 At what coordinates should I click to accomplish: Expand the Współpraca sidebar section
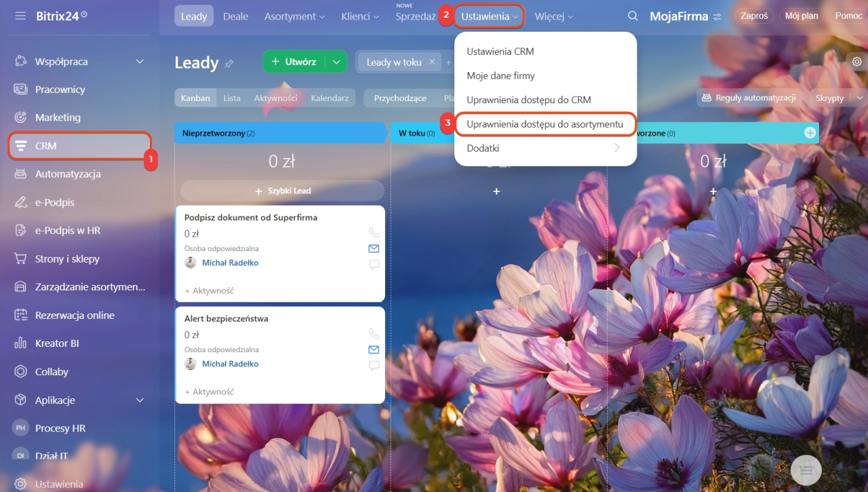point(140,62)
